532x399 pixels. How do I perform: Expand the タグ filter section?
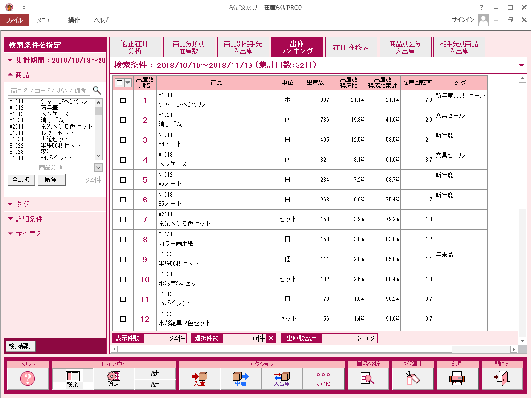click(x=22, y=204)
